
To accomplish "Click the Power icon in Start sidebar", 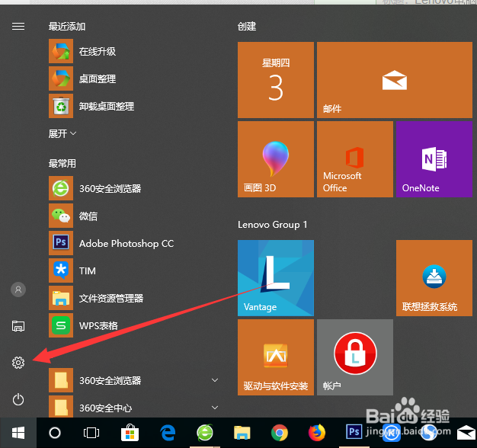I will click(18, 399).
